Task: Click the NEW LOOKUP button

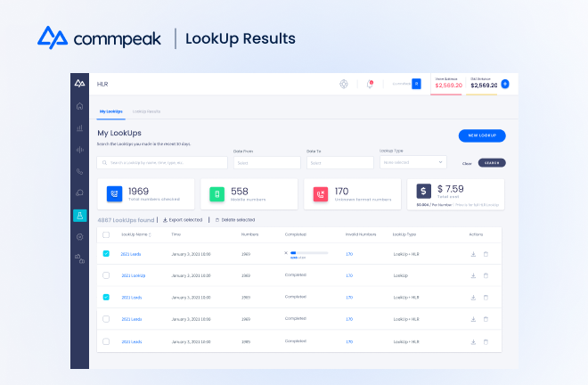Action: [482, 135]
